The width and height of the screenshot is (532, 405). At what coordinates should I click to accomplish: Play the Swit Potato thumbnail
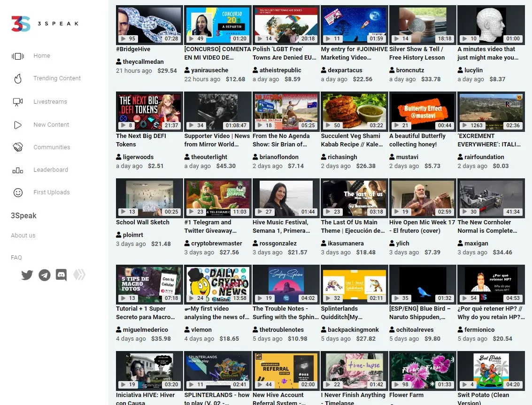pos(491,370)
